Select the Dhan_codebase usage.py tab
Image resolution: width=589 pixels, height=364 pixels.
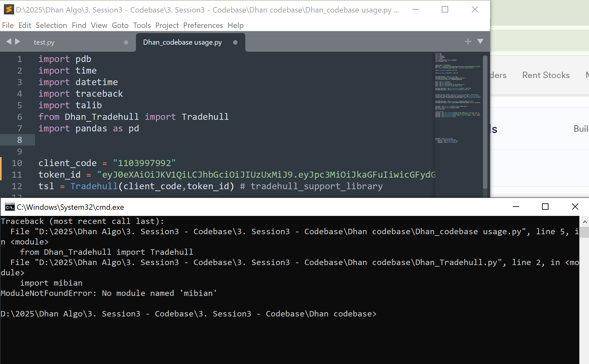tap(182, 42)
